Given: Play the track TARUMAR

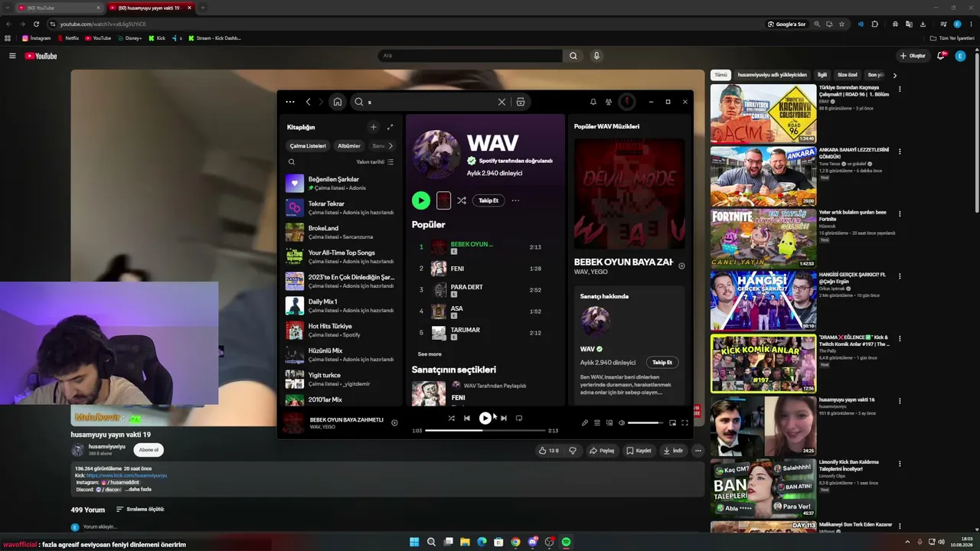Looking at the screenshot, I should 485,333.
